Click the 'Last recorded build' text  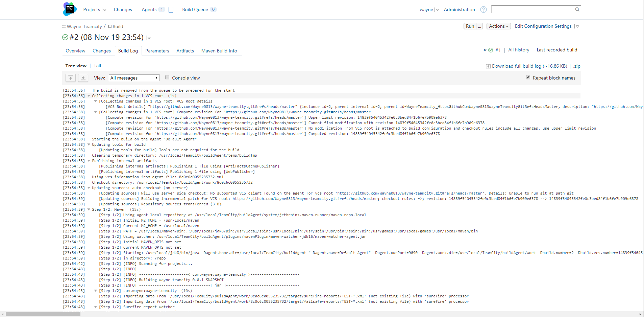pos(557,50)
